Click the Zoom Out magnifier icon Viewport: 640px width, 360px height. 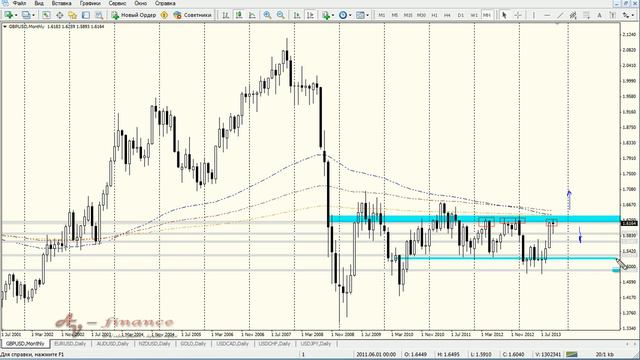[281, 15]
